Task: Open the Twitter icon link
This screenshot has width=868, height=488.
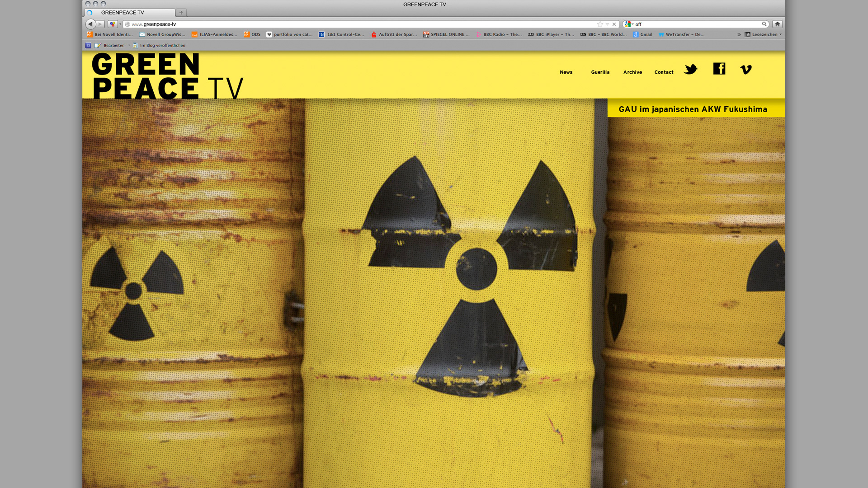Action: 690,69
